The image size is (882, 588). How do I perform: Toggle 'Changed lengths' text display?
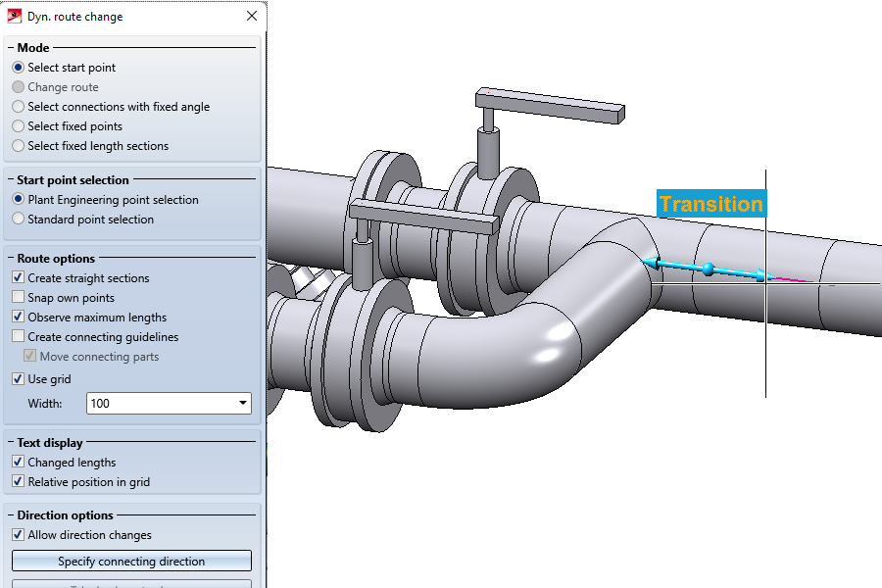pos(18,462)
